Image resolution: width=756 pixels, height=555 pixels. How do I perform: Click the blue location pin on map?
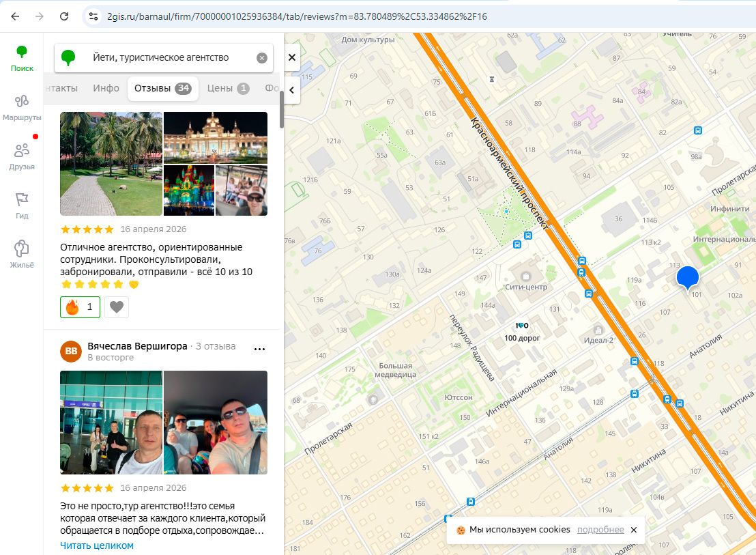coord(687,278)
